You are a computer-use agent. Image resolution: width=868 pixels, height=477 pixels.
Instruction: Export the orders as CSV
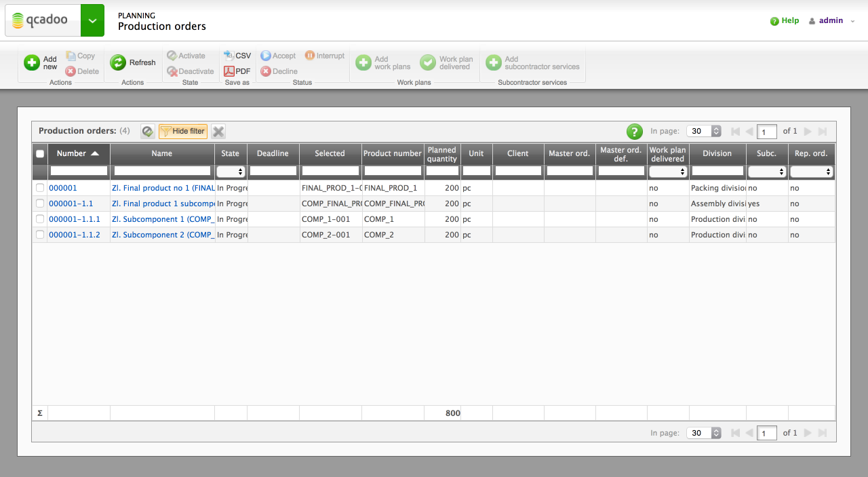237,55
